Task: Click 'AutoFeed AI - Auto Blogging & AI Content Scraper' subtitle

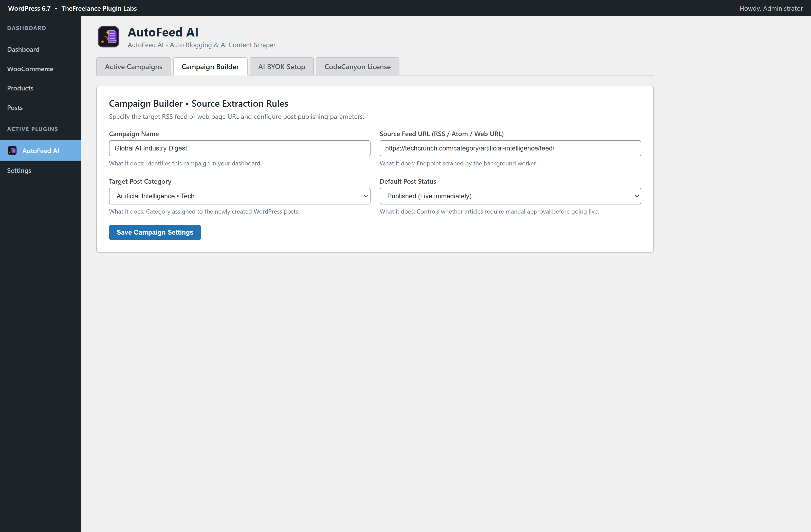Action: click(x=201, y=45)
